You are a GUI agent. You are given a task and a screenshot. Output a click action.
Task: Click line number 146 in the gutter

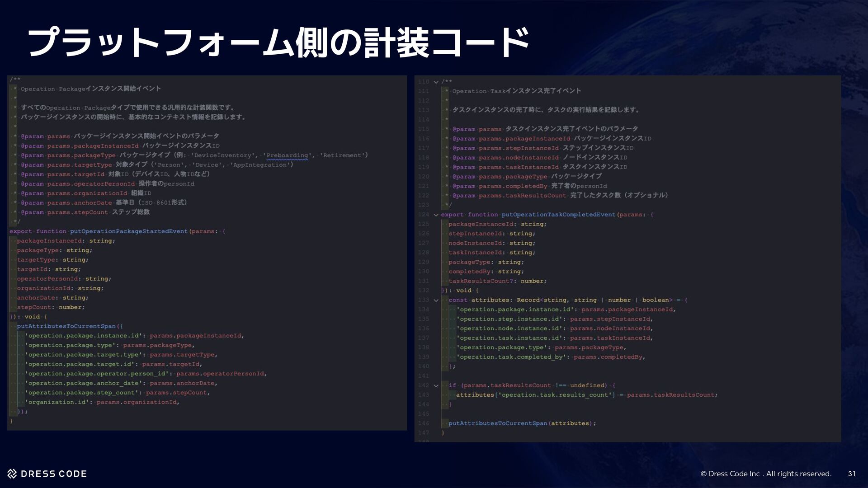pos(423,423)
